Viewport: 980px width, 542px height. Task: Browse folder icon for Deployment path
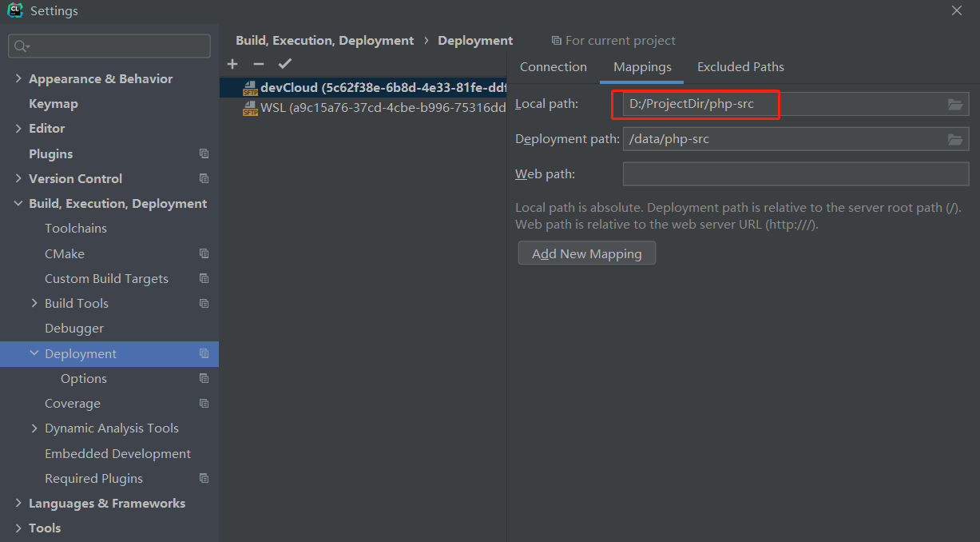click(955, 139)
